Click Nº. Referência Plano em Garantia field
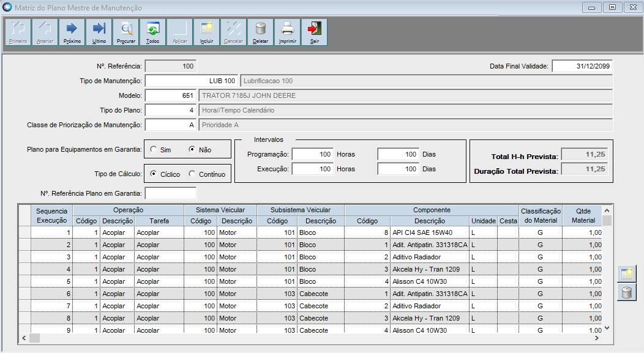 [x=171, y=193]
